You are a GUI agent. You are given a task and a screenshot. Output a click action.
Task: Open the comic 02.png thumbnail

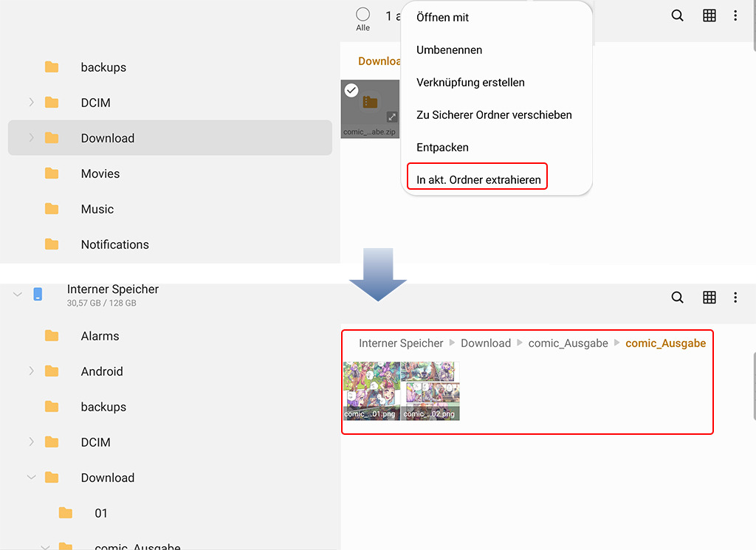(430, 391)
